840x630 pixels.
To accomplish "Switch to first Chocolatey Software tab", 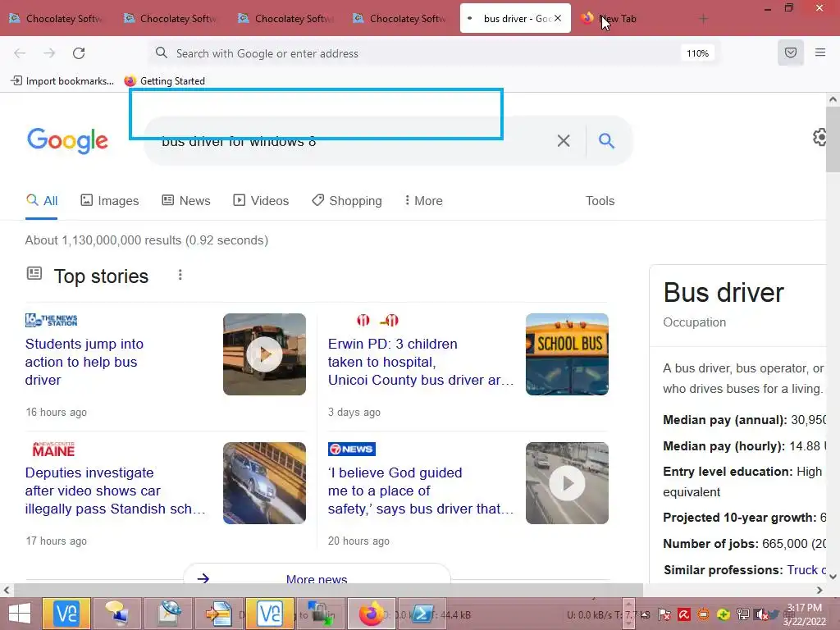I will [x=57, y=18].
